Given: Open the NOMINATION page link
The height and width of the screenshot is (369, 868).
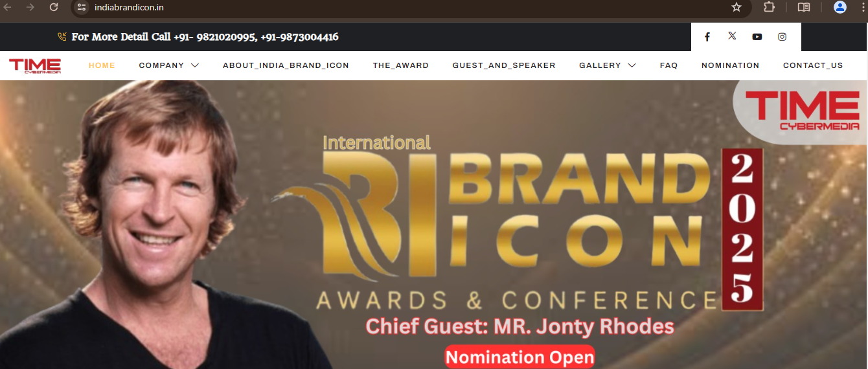Looking at the screenshot, I should 730,65.
